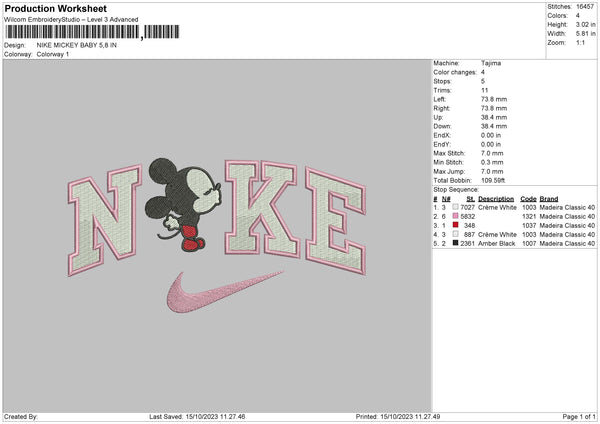600x424 pixels.
Task: Click the Up extent value 38.4 mm
Action: (494, 117)
